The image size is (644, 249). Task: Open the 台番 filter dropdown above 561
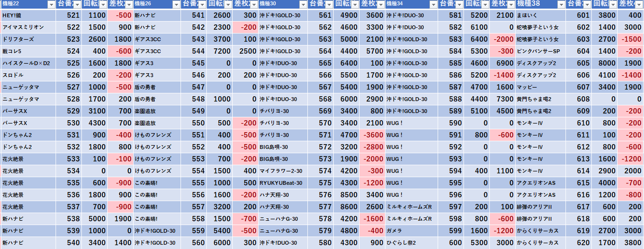[x=328, y=4]
